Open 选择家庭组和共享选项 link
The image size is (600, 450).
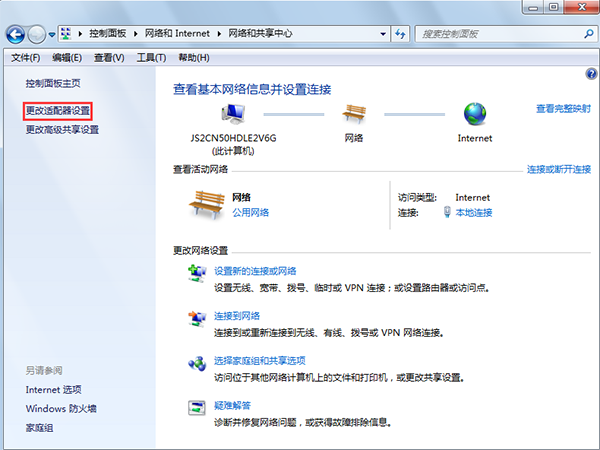click(x=260, y=361)
